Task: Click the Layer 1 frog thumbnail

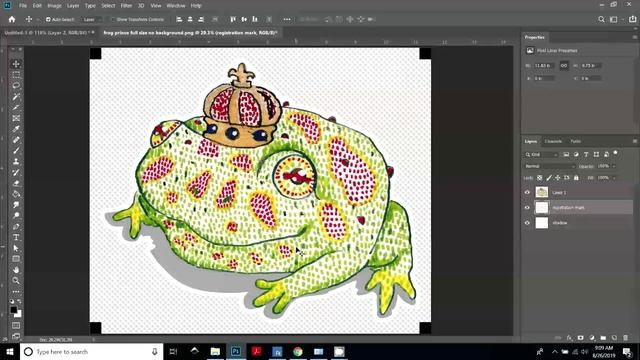Action: pos(542,192)
